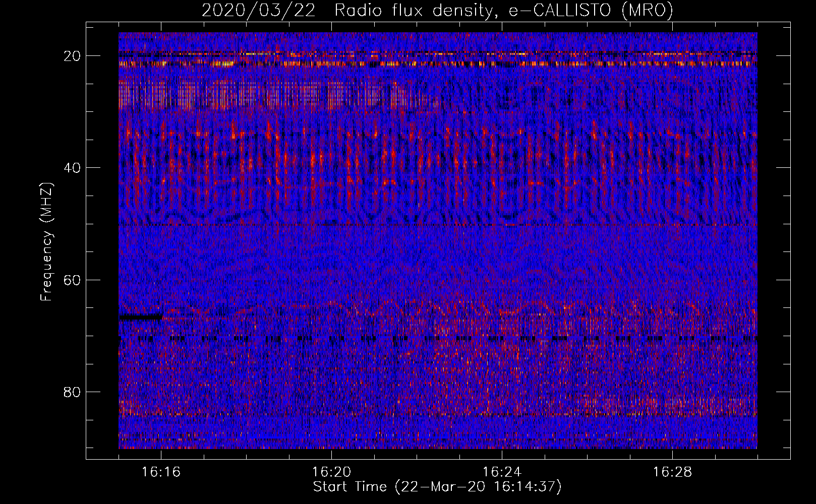
Task: Click the '16:24' time tick label
Action: [502, 472]
